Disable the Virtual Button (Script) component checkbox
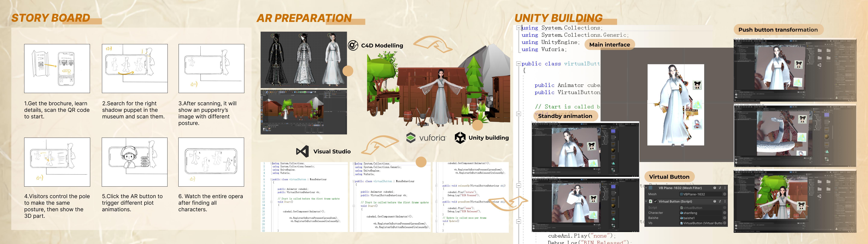 pyautogui.click(x=655, y=202)
